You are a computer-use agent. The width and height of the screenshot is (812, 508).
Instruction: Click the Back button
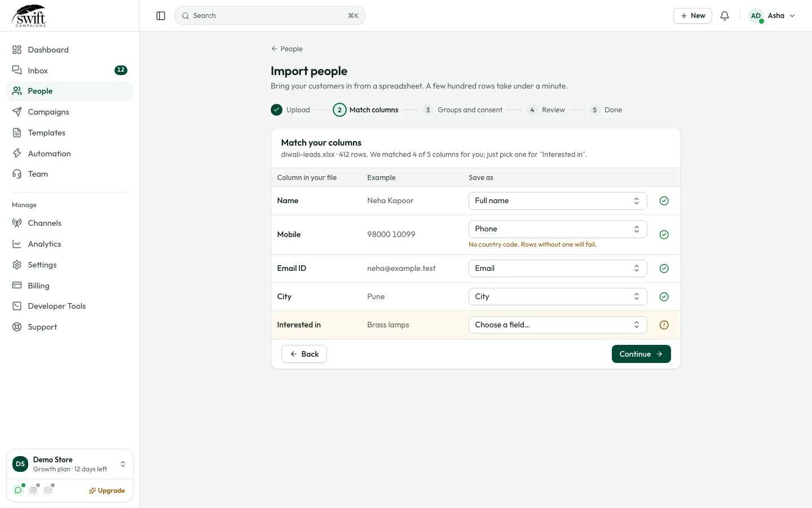coord(304,354)
